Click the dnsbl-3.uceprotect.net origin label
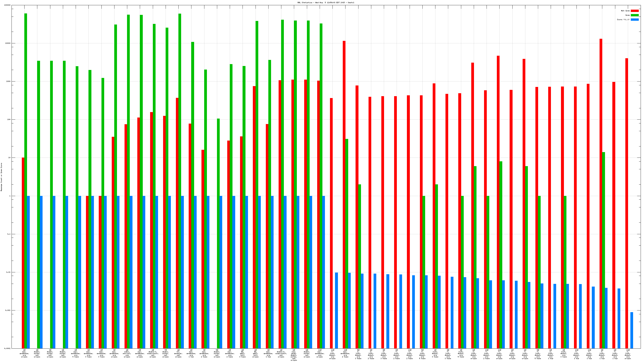This screenshot has width=644, height=362. (x=153, y=353)
